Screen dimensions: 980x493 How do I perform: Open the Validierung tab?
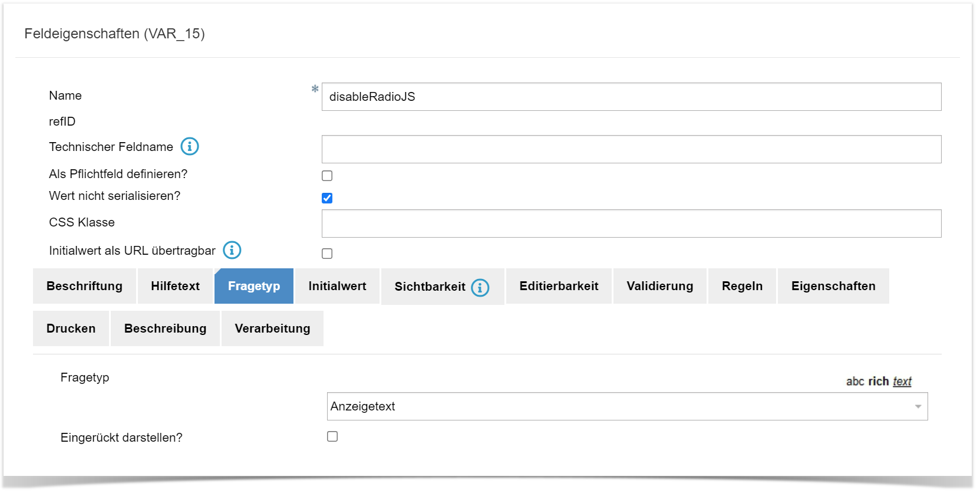(659, 286)
